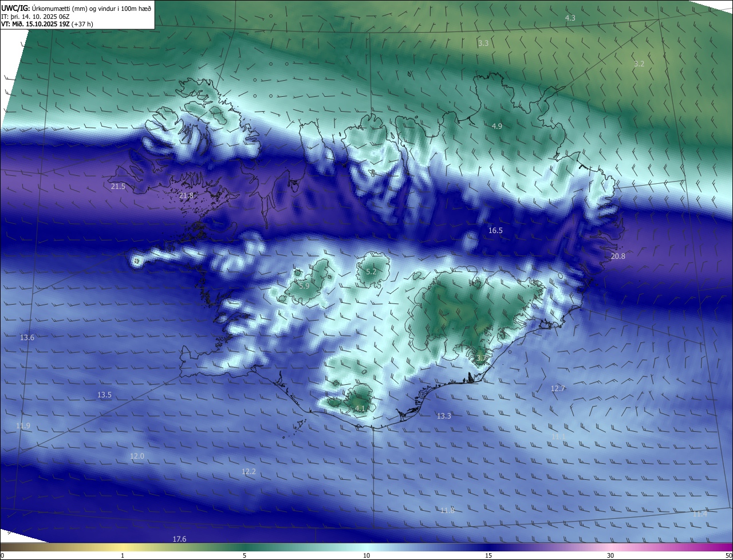Click the 20.8 value off the east coast
The width and height of the screenshot is (733, 560).
618,256
